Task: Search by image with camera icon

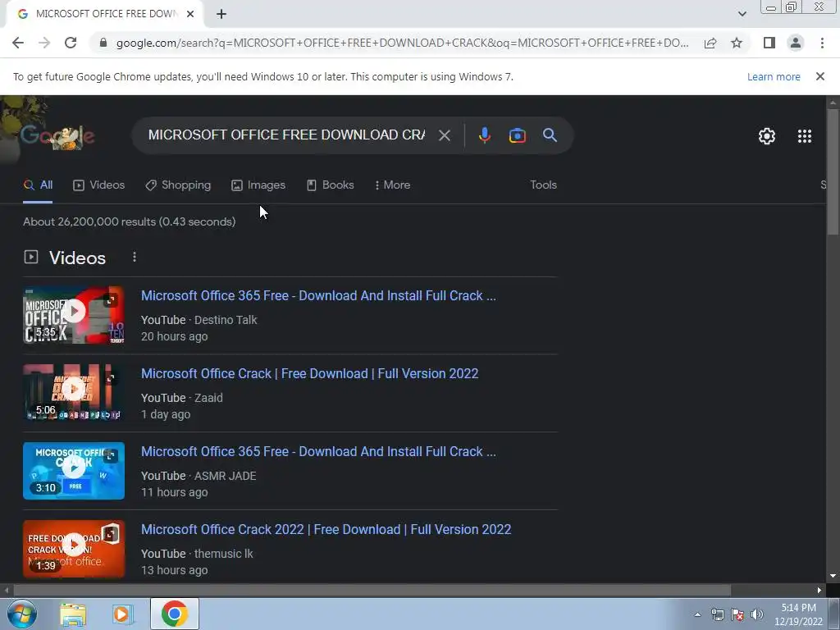Action: point(518,135)
